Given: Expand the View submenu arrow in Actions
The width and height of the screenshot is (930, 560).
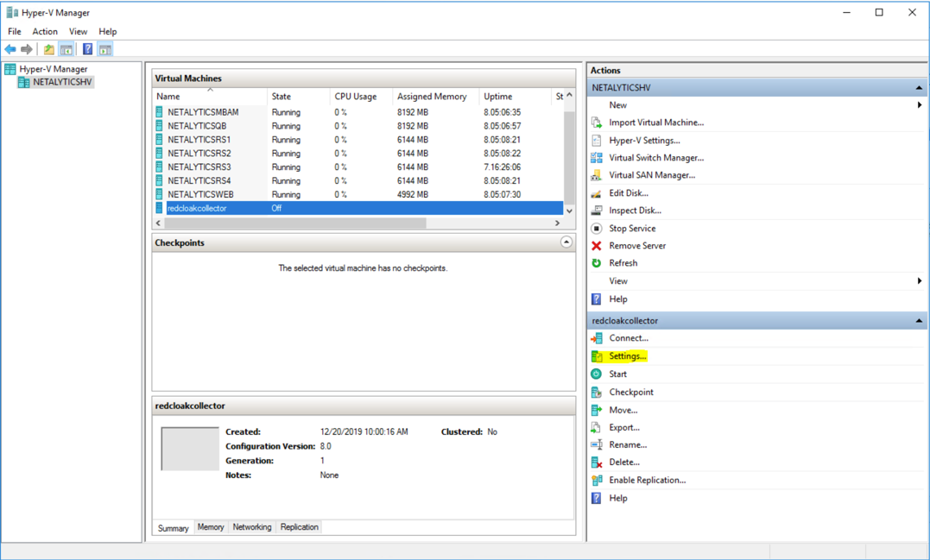Looking at the screenshot, I should pos(920,281).
